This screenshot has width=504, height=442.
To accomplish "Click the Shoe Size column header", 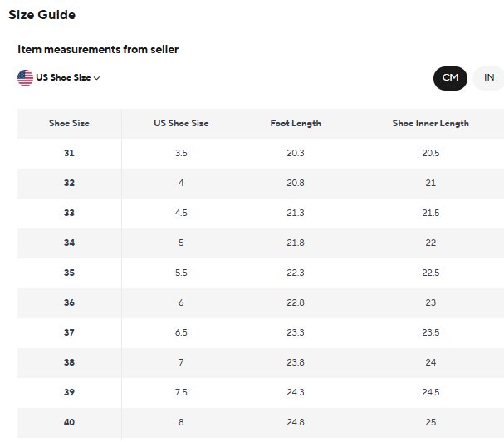I will [x=69, y=123].
